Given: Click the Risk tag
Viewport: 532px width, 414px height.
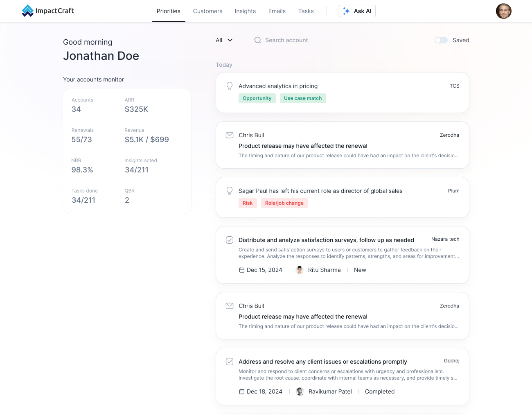Looking at the screenshot, I should [248, 203].
